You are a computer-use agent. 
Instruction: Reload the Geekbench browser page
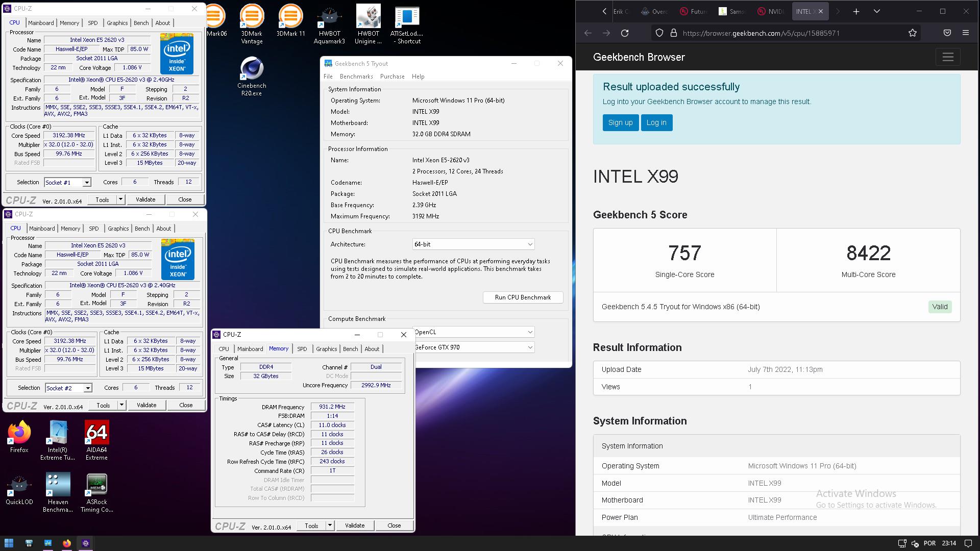pyautogui.click(x=625, y=33)
